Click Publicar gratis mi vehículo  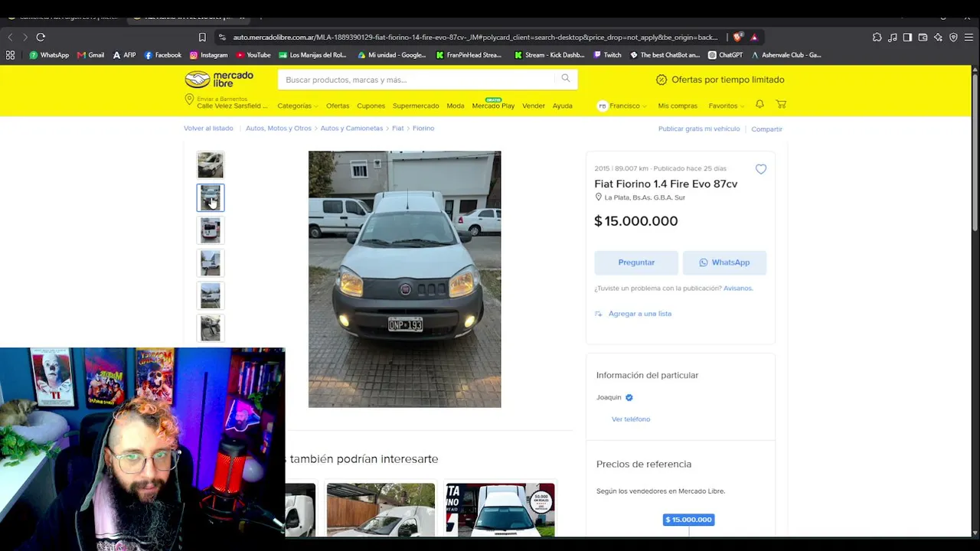[699, 129]
